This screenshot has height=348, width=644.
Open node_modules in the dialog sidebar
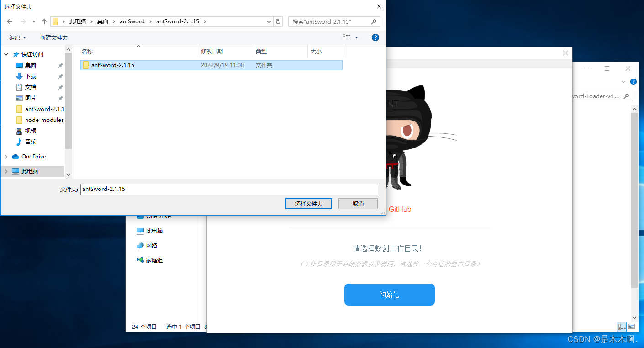tap(44, 120)
